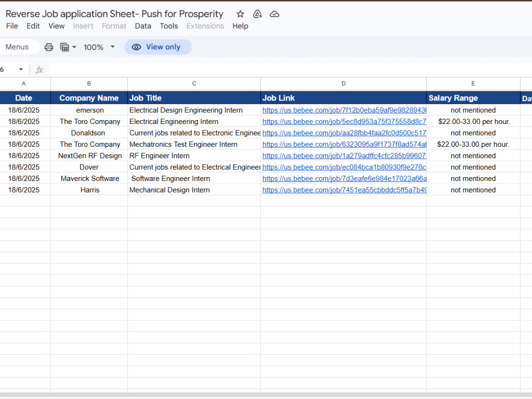Image resolution: width=532 pixels, height=399 pixels.
Task: Click the Menus search box
Action: click(x=19, y=47)
